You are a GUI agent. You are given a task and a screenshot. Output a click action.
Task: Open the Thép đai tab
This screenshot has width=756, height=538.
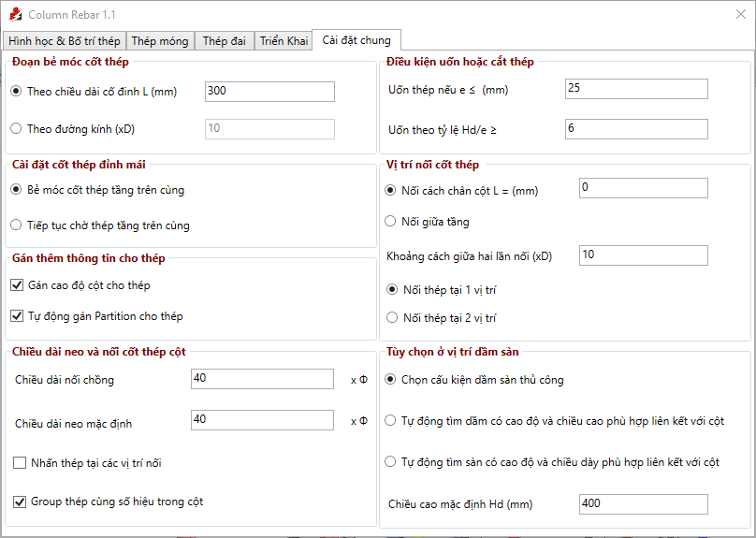coord(225,41)
